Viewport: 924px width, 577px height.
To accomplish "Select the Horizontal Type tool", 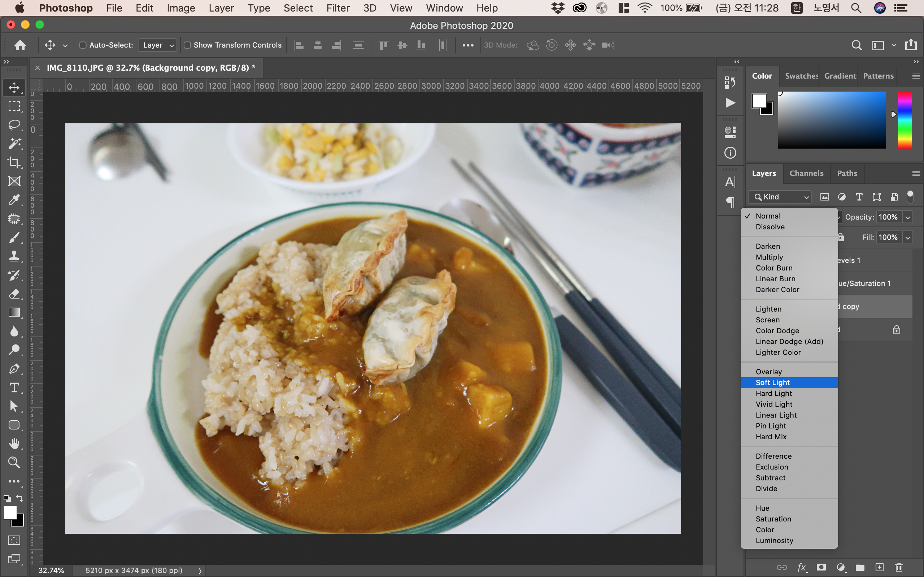I will (14, 388).
